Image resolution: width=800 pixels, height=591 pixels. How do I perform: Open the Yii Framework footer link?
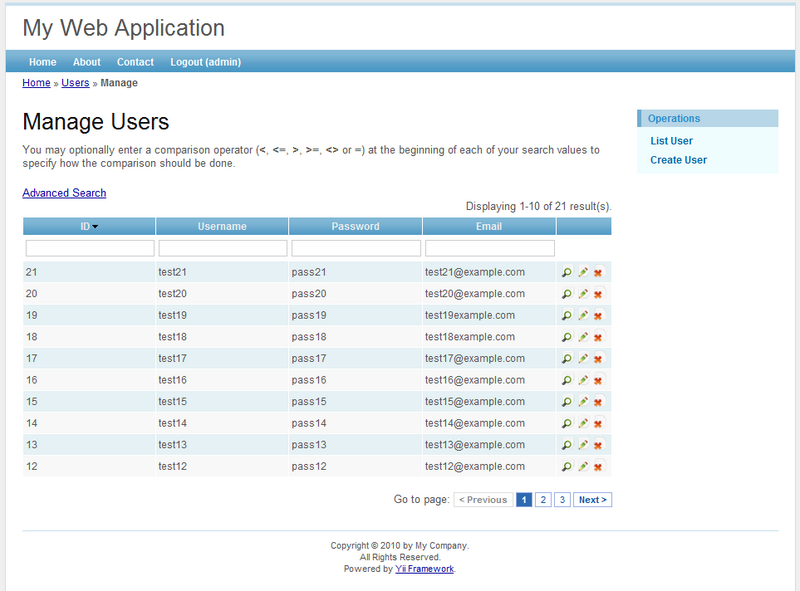coord(424,569)
